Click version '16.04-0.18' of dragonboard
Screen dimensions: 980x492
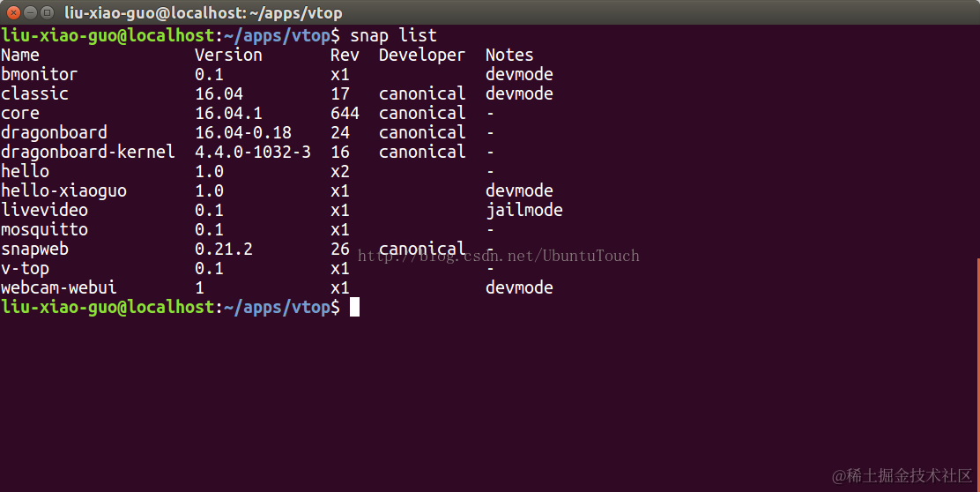coord(243,132)
